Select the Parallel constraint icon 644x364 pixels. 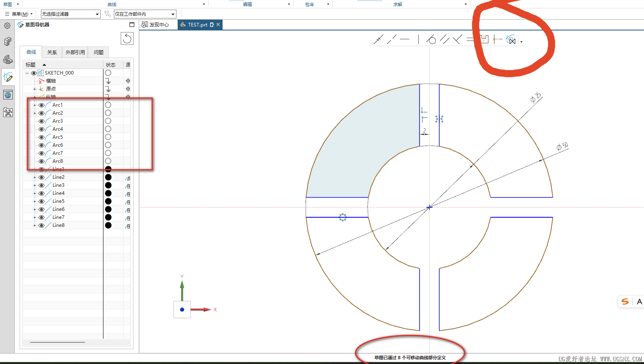tap(444, 39)
